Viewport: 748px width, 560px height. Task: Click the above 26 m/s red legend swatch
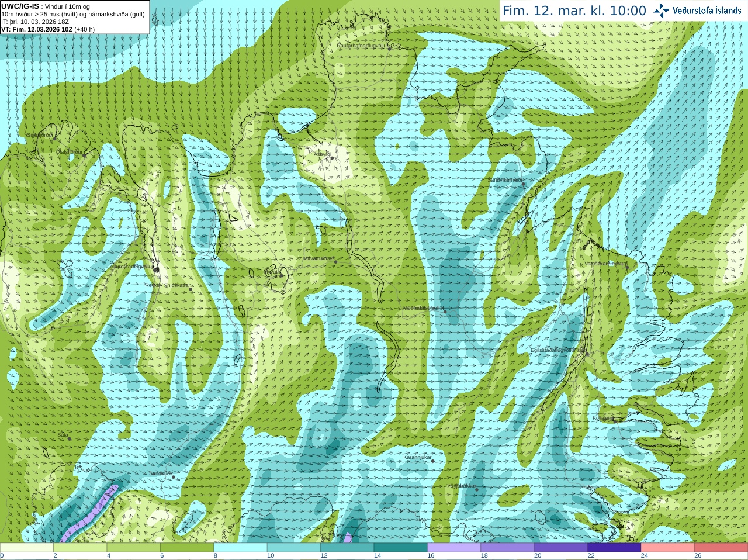pyautogui.click(x=721, y=548)
